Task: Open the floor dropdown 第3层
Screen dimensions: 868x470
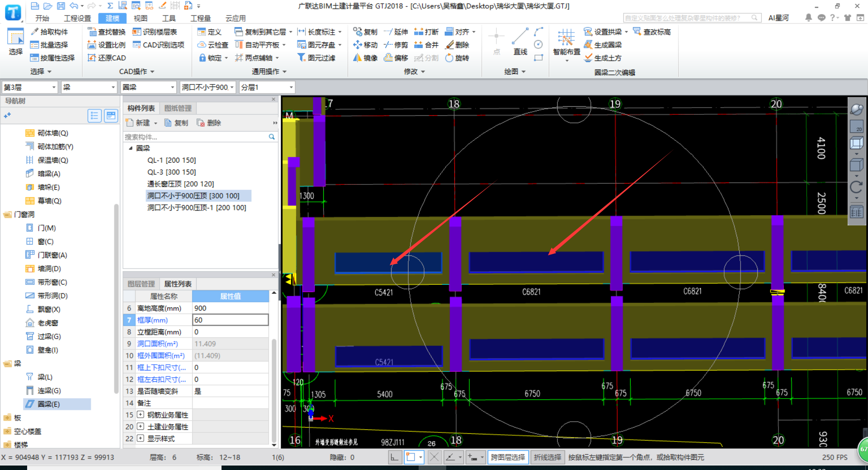Action: 30,87
